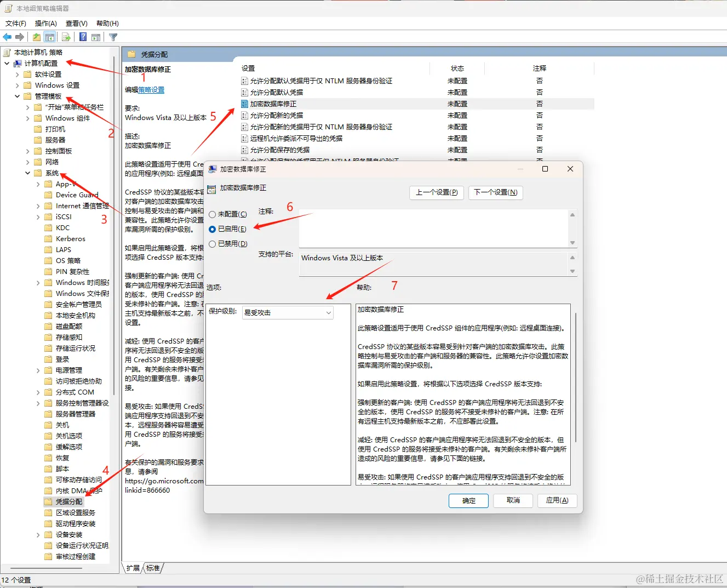Click the settings icon beside dialog heading 加密数据库修正
The height and width of the screenshot is (588, 727).
tap(211, 189)
